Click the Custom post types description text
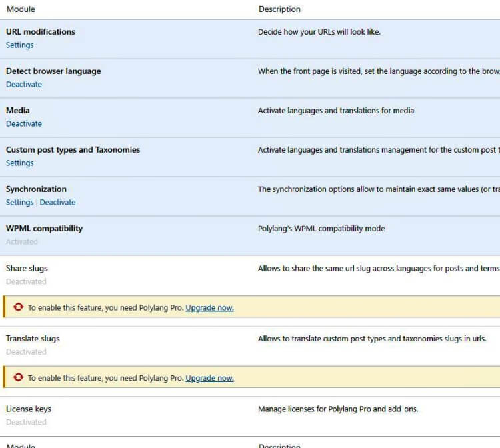This screenshot has height=448, width=500. pyautogui.click(x=379, y=150)
